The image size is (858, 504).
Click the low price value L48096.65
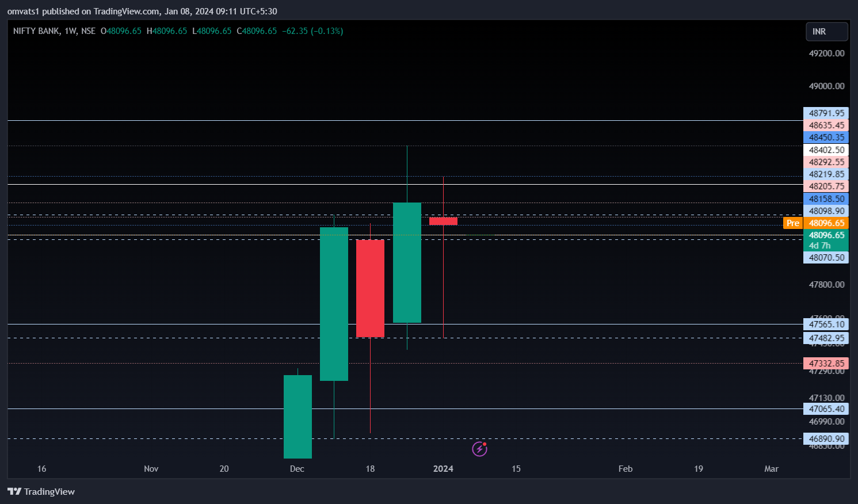pyautogui.click(x=212, y=31)
